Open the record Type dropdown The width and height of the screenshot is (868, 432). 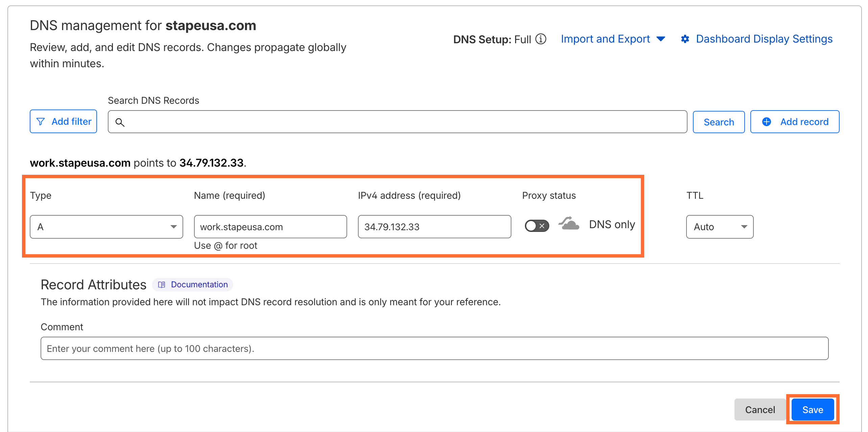click(106, 227)
